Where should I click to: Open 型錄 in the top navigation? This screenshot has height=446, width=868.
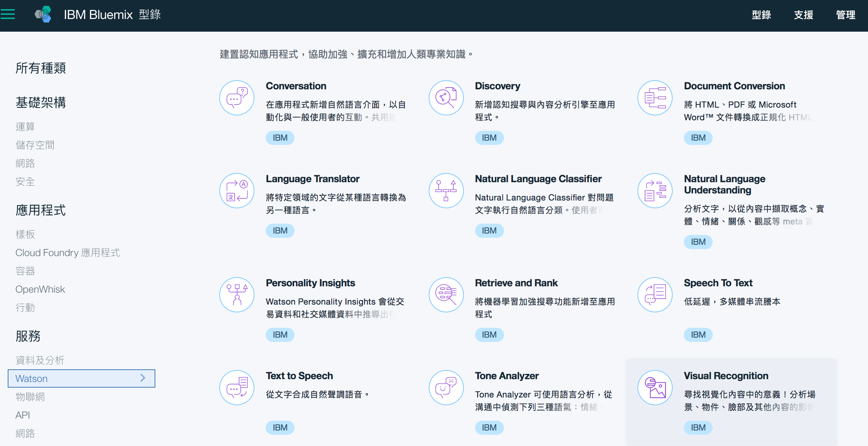[x=761, y=15]
